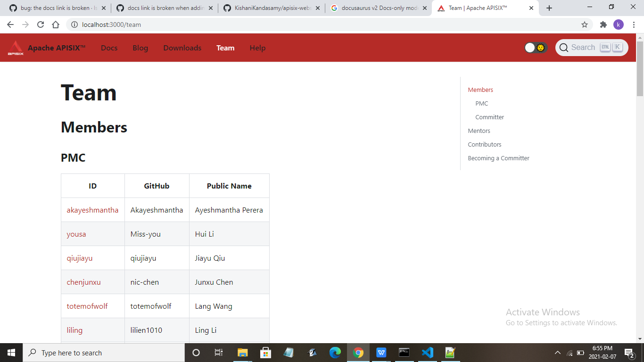Screen dimensions: 644x362
Task: Click the Akayeshmantha GitHub cell
Action: (x=157, y=210)
